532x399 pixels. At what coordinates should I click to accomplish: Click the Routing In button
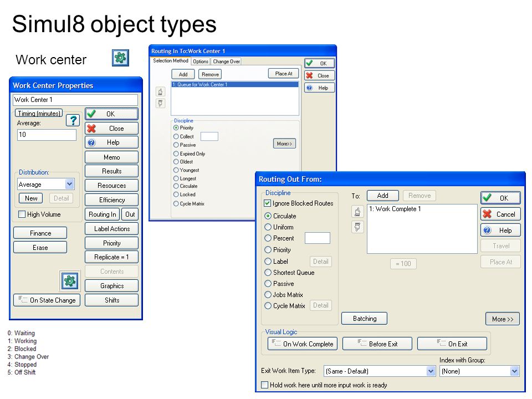point(102,214)
